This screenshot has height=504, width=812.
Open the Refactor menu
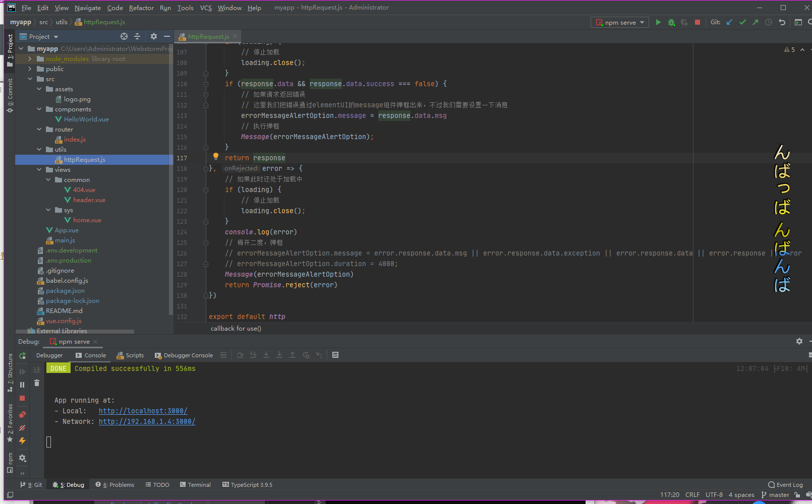[x=141, y=8]
